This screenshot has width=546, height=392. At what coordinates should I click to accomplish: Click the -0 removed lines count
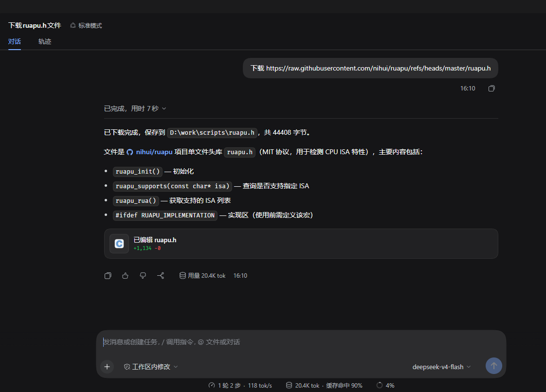[x=158, y=248]
